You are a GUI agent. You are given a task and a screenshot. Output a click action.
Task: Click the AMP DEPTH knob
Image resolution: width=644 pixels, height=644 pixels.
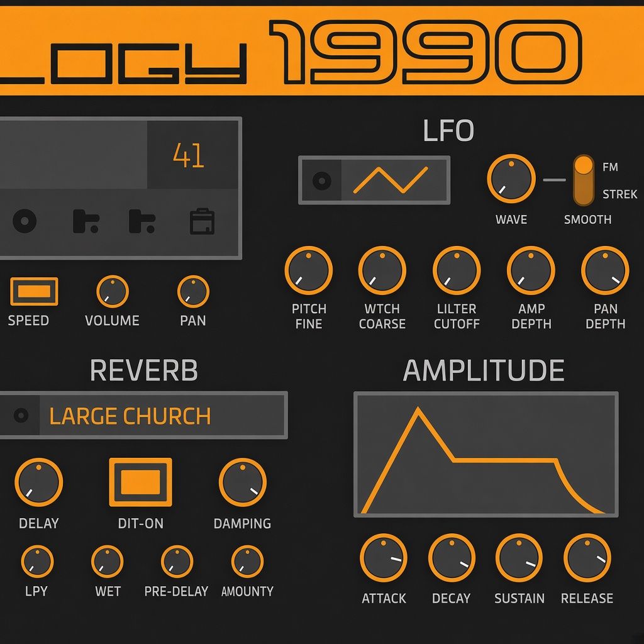(531, 270)
